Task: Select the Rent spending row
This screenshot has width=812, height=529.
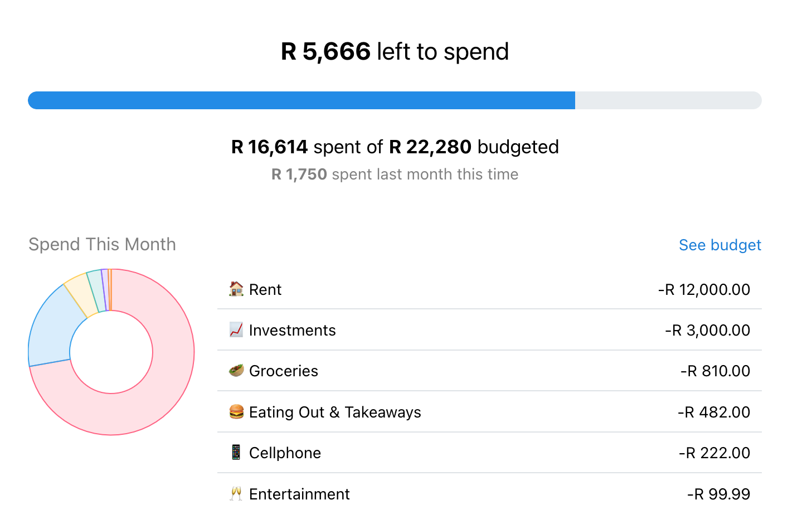Action: click(489, 289)
